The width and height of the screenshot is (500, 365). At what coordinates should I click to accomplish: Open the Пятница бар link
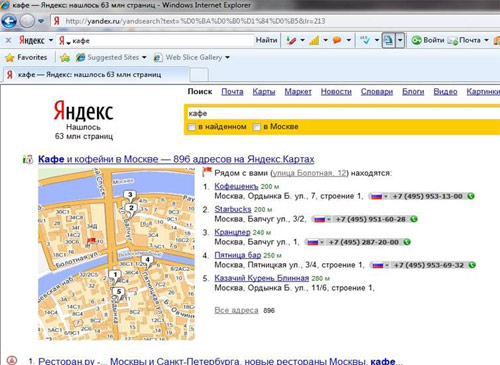click(238, 255)
